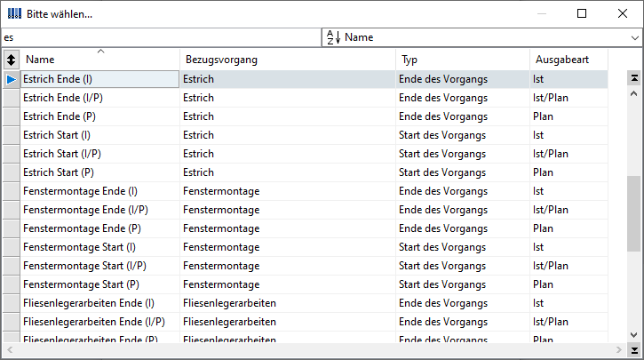Close the 'Bitte wählen...' dialog
The width and height of the screenshot is (644, 360).
(622, 13)
